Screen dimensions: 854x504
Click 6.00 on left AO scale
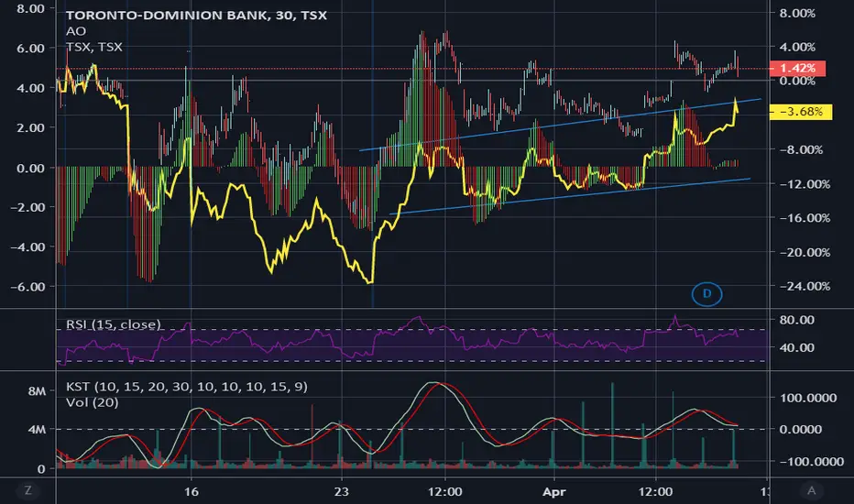[30, 49]
